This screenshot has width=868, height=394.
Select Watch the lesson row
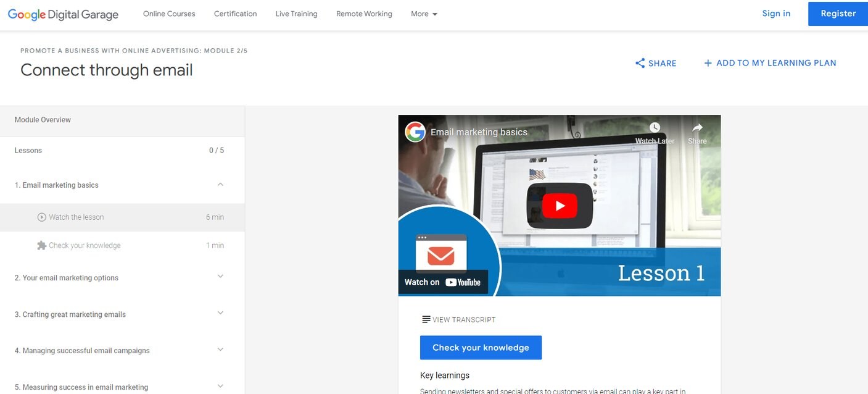[122, 217]
